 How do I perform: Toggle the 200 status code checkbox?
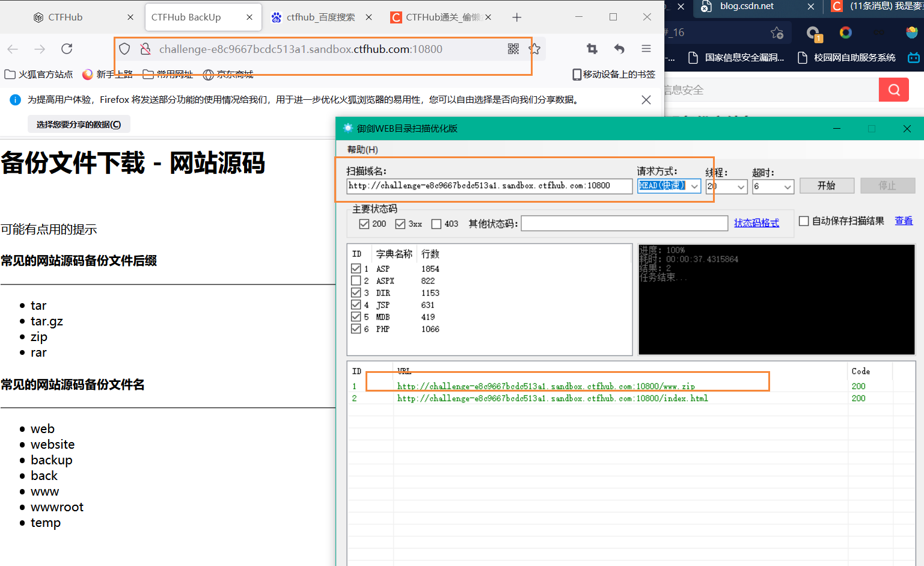[x=364, y=224]
